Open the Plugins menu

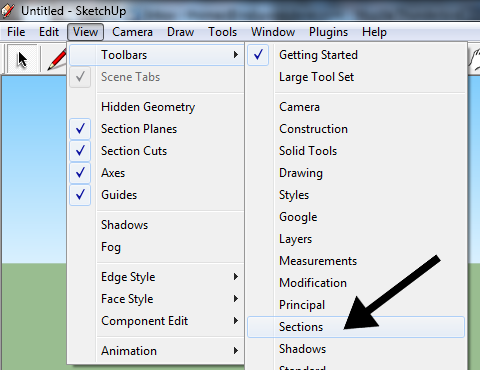pyautogui.click(x=328, y=32)
